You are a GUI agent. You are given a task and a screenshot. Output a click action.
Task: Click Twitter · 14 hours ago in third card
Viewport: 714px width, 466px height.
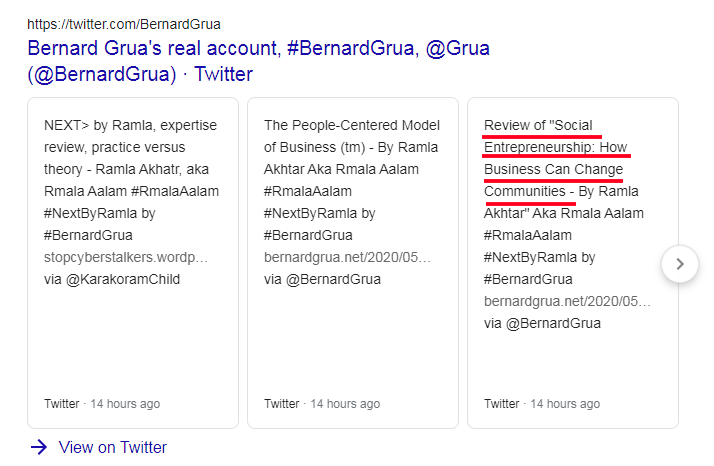click(x=542, y=404)
